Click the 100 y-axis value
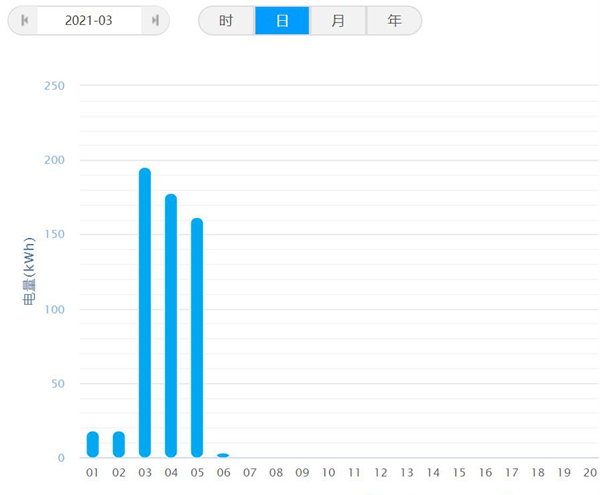 [55, 309]
